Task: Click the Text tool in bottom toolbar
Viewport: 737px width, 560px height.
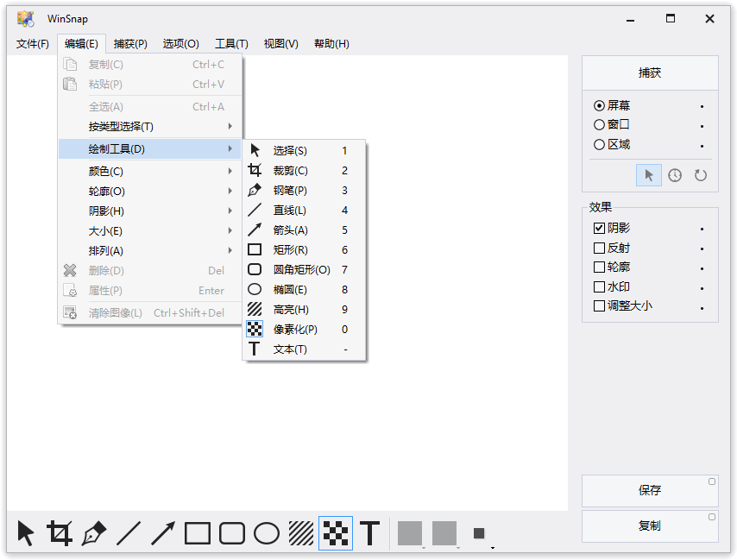Action: (370, 533)
